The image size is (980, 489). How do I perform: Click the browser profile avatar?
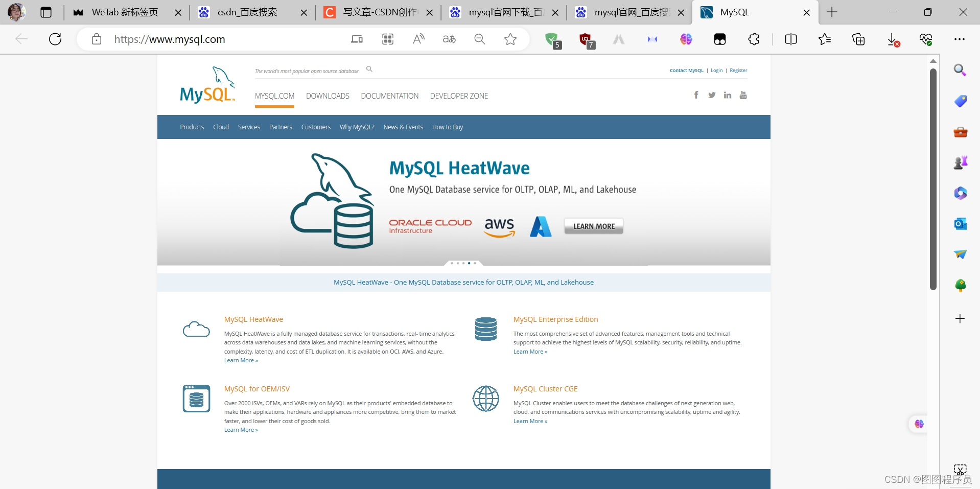click(16, 12)
